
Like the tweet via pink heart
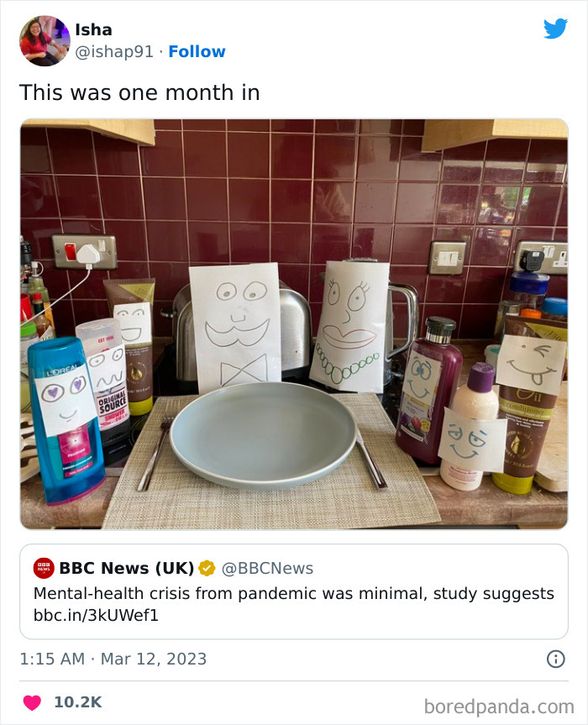point(33,702)
